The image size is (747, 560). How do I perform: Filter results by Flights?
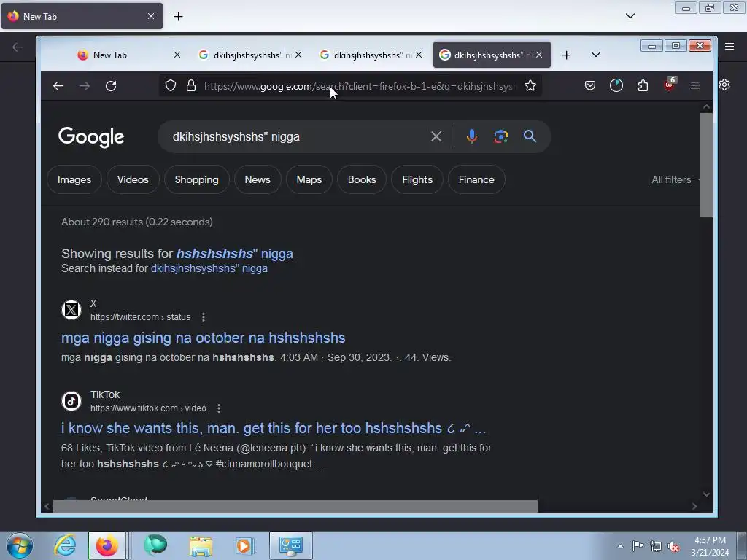pos(417,179)
